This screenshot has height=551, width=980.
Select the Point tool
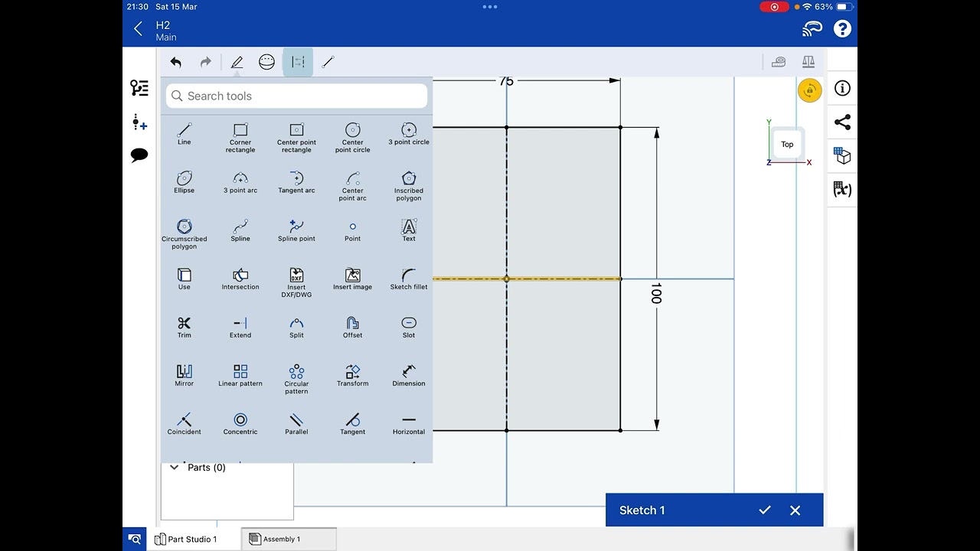click(353, 230)
